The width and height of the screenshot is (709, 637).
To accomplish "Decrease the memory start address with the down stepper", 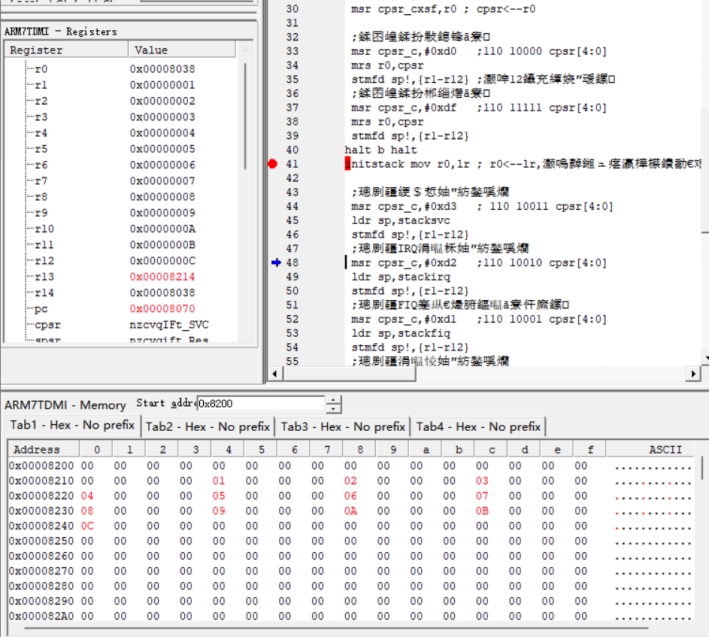I will point(333,408).
